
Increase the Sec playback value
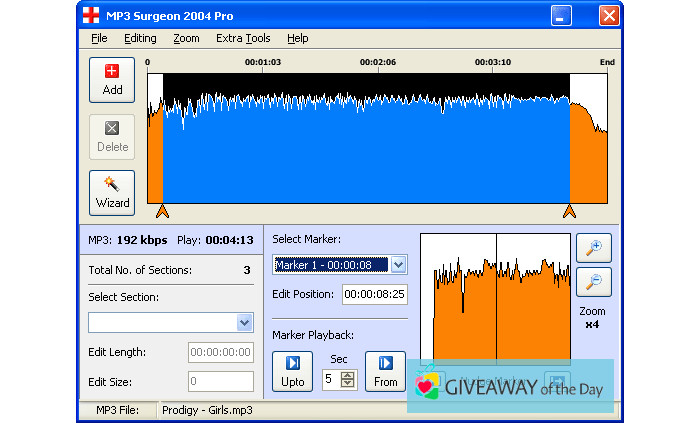coord(348,375)
